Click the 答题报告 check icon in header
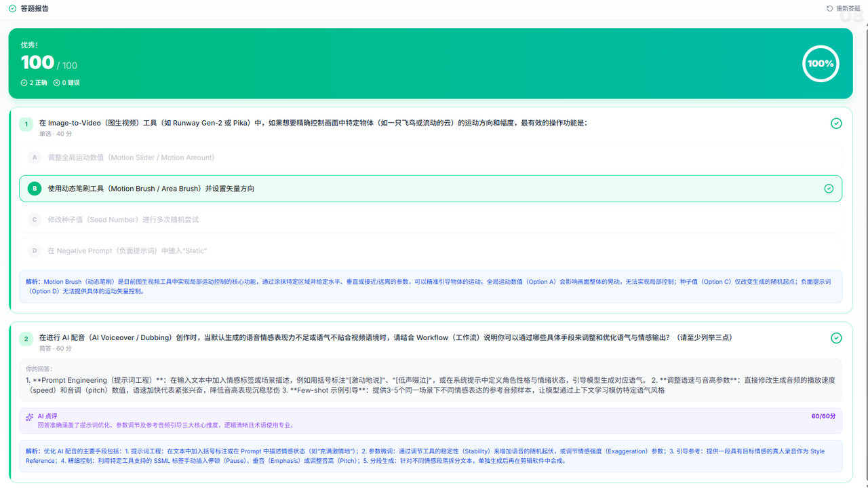Screen dimensions: 868x488 point(12,8)
